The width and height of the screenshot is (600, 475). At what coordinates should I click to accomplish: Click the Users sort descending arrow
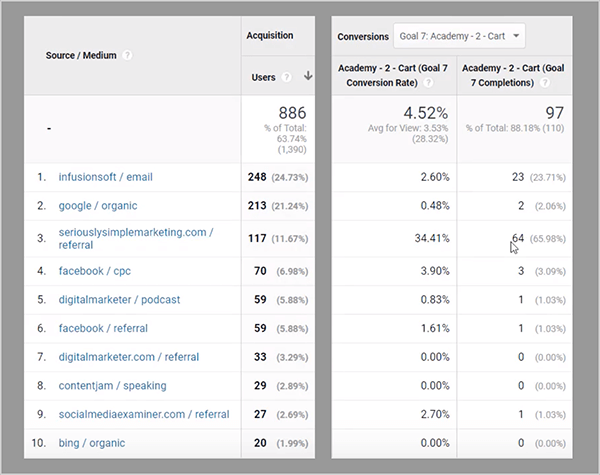coord(308,76)
